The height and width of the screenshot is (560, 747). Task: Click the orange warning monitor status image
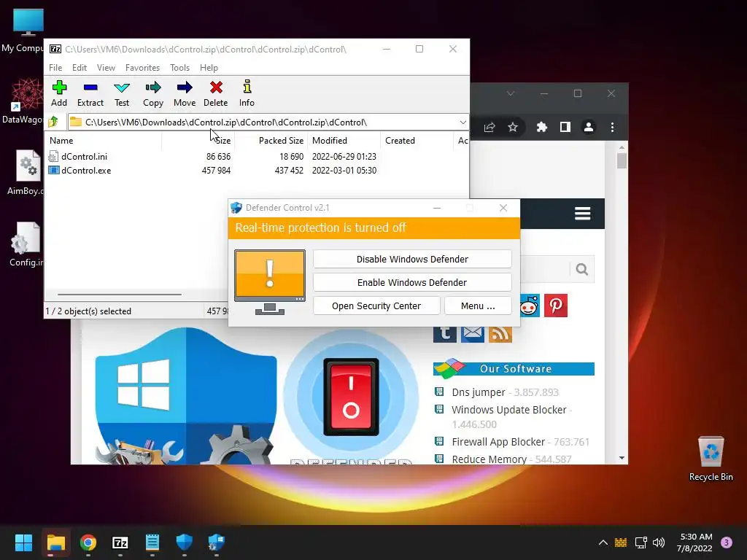coord(270,282)
